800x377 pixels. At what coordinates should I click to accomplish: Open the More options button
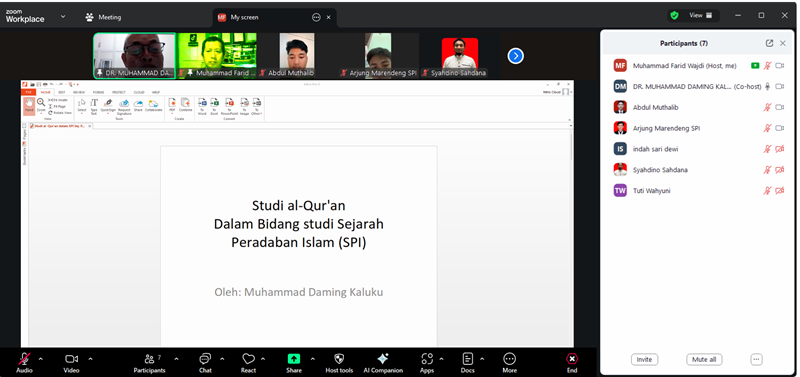(509, 363)
